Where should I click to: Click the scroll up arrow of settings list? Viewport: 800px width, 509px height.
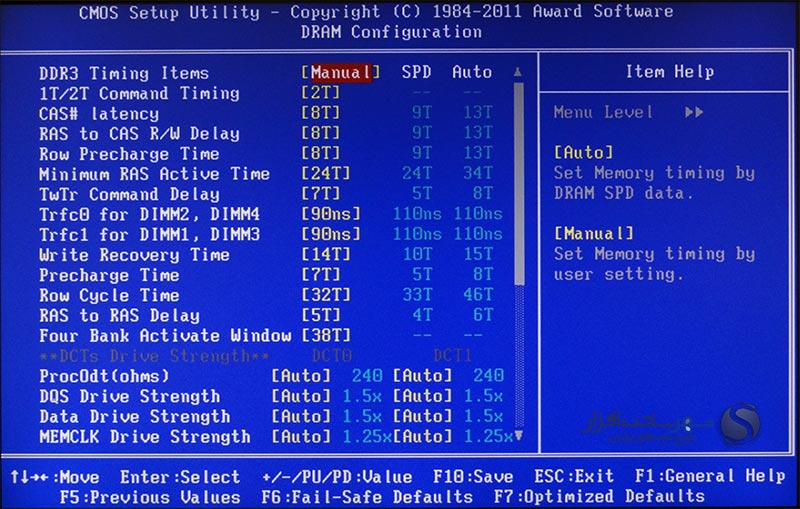pos(518,72)
